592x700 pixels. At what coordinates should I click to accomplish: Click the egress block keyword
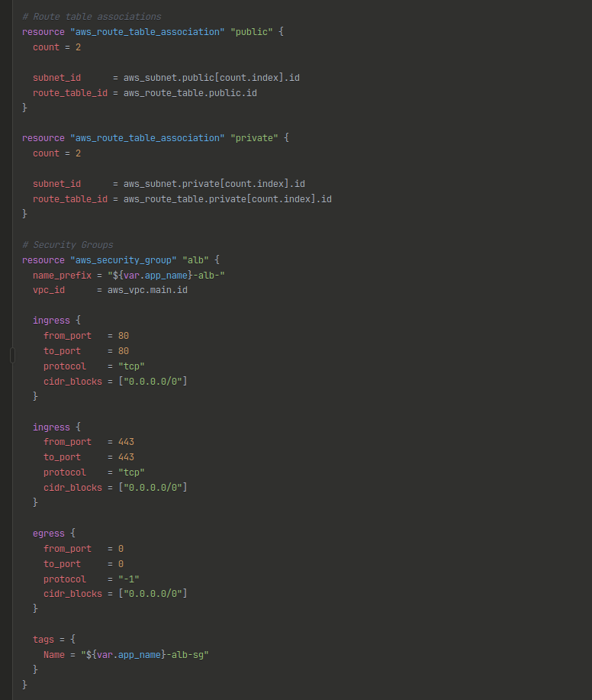(49, 534)
